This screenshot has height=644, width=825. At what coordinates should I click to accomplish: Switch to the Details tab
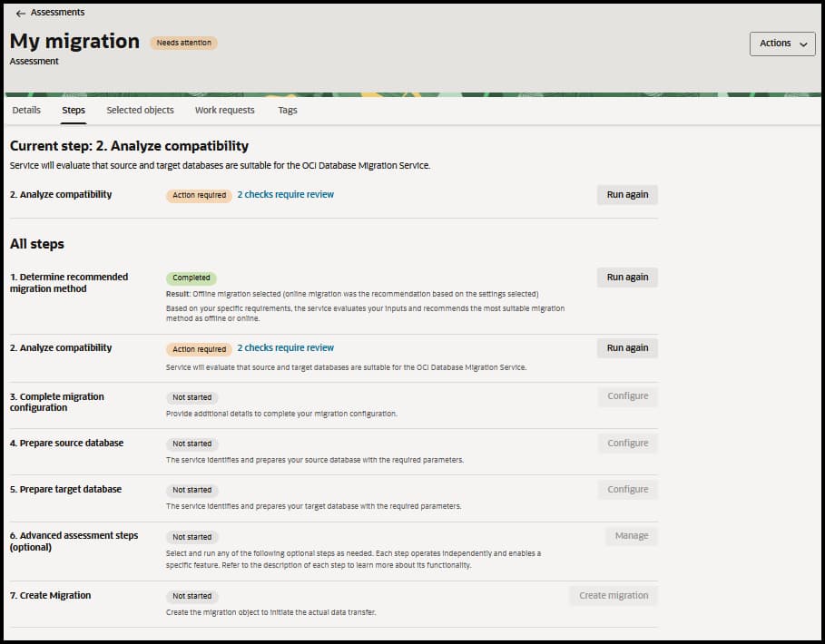[26, 111]
